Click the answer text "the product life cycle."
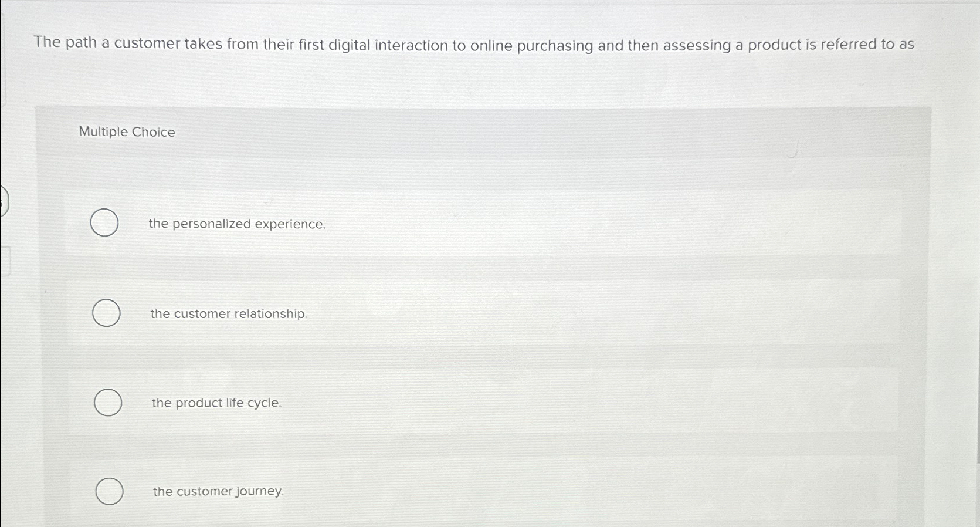The height and width of the screenshot is (527, 980). coord(216,403)
